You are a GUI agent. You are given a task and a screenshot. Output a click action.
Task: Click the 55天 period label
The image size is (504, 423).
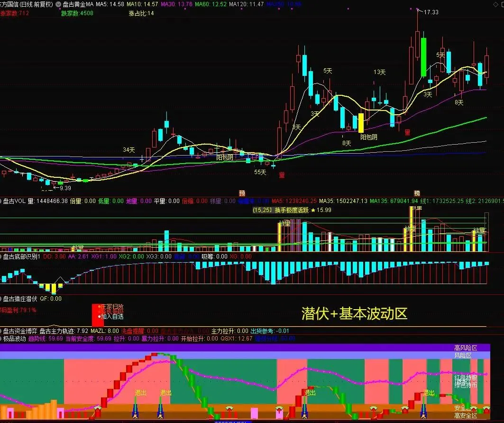260,172
